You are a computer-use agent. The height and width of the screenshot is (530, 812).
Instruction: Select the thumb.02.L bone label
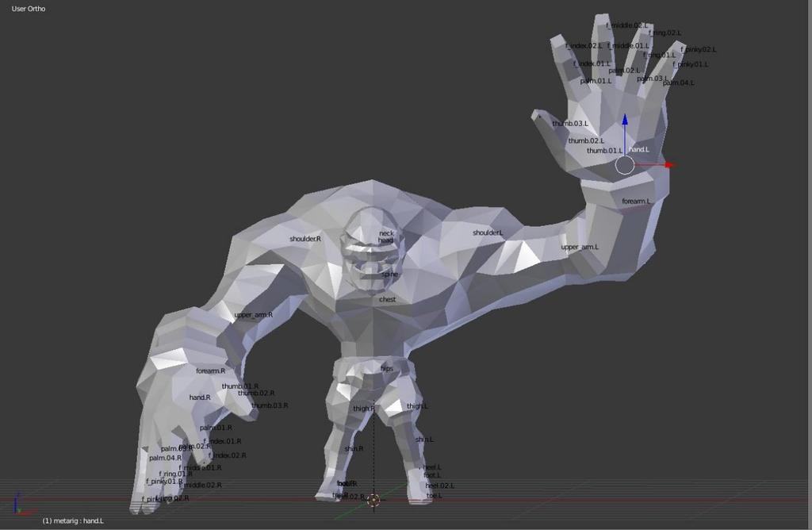pyautogui.click(x=586, y=141)
